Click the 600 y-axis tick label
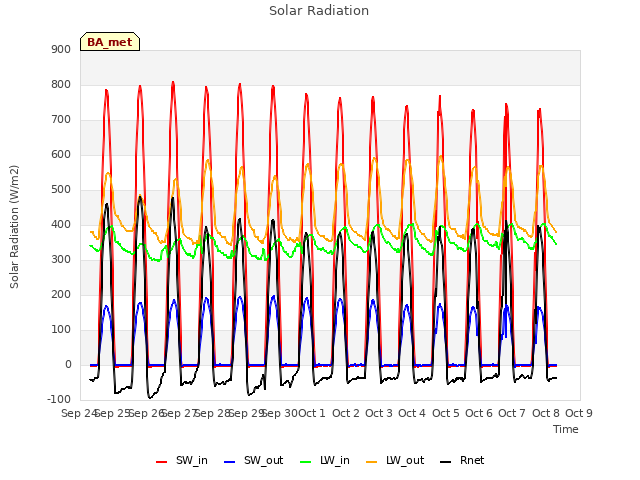 61,155
